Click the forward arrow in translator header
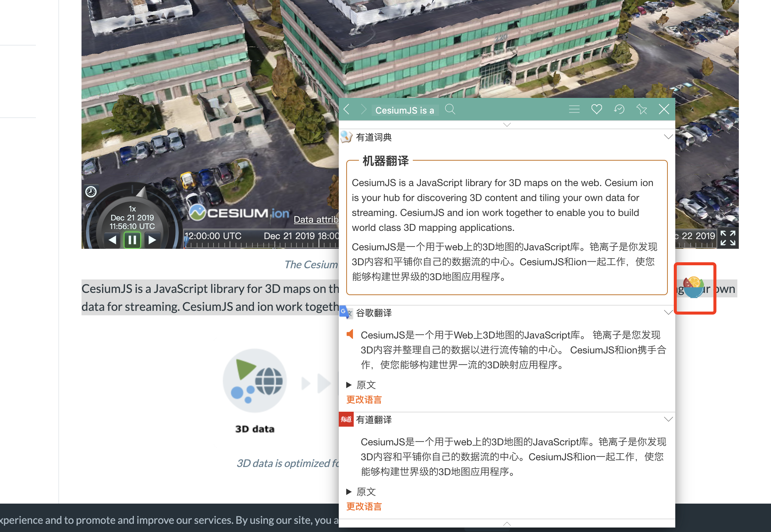Screen dimensions: 771x532 tap(363, 109)
